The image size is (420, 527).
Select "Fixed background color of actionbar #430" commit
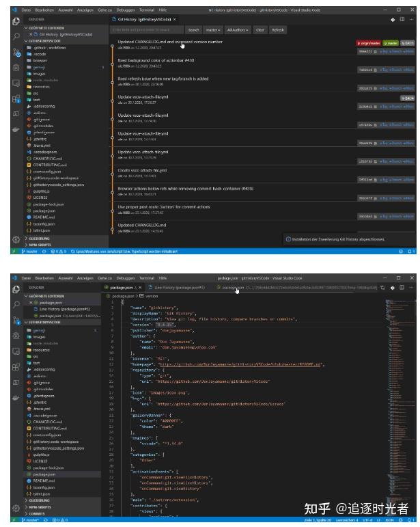156,61
